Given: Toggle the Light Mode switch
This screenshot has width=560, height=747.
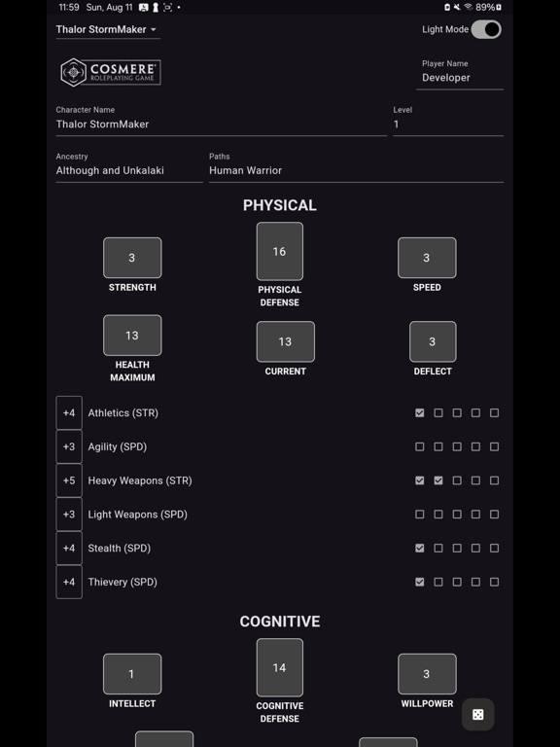Looking at the screenshot, I should click(x=486, y=29).
